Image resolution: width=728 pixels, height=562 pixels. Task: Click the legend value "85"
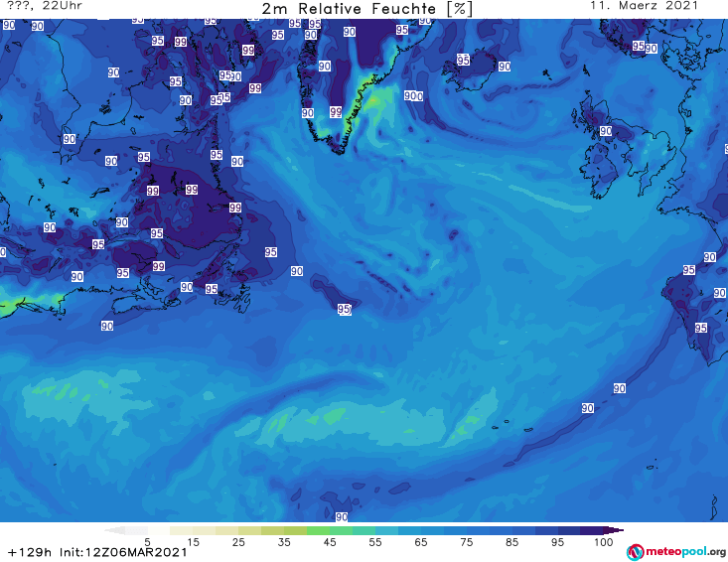(x=511, y=542)
